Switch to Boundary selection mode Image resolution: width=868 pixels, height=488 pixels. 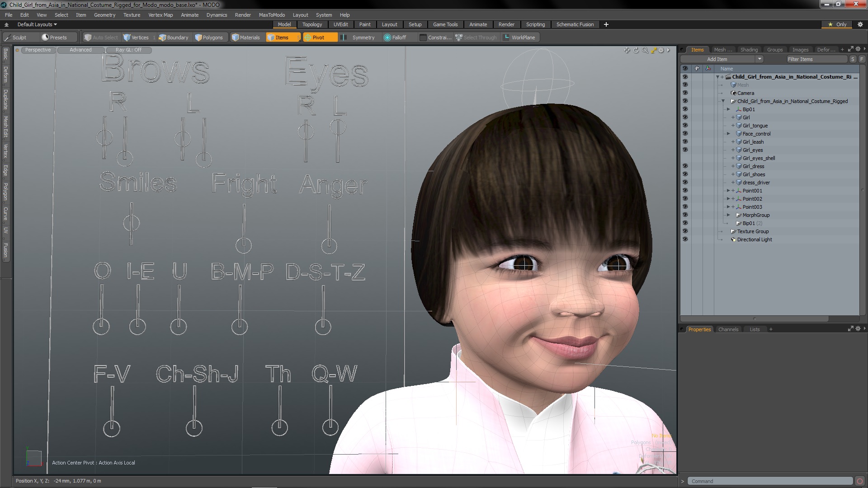tap(174, 38)
